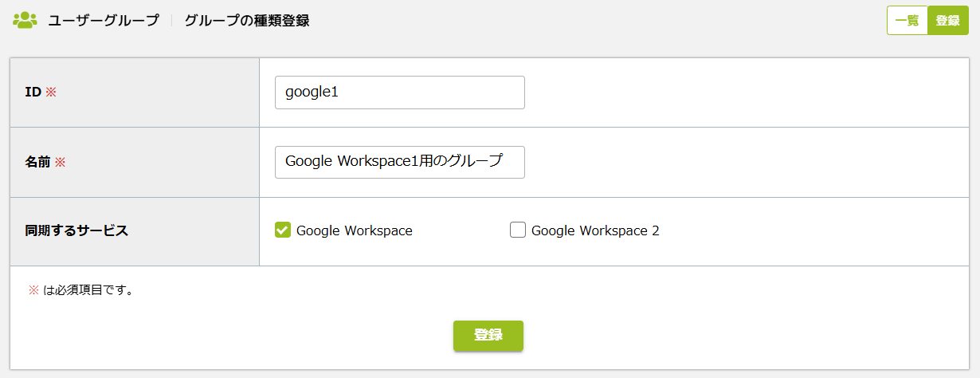Click the Google Workspace checkbox label text
Image resolution: width=980 pixels, height=378 pixels.
(355, 230)
